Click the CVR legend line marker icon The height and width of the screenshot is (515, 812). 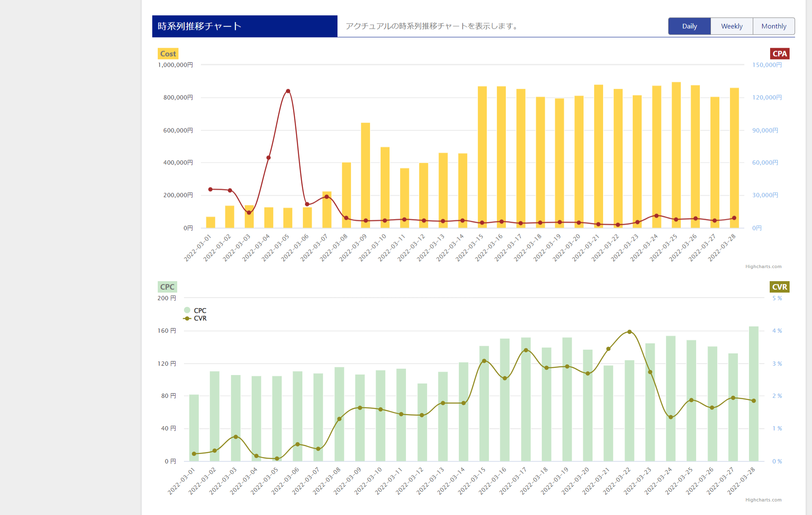pyautogui.click(x=187, y=318)
